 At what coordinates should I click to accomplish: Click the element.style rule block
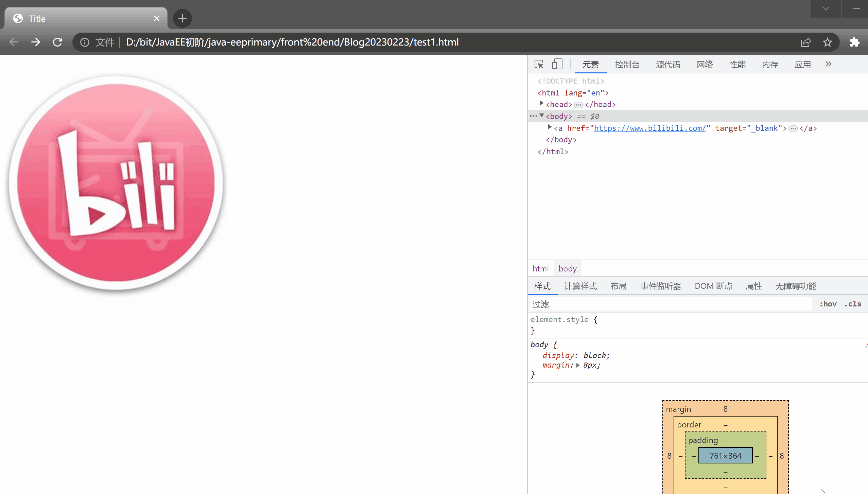tap(698, 325)
